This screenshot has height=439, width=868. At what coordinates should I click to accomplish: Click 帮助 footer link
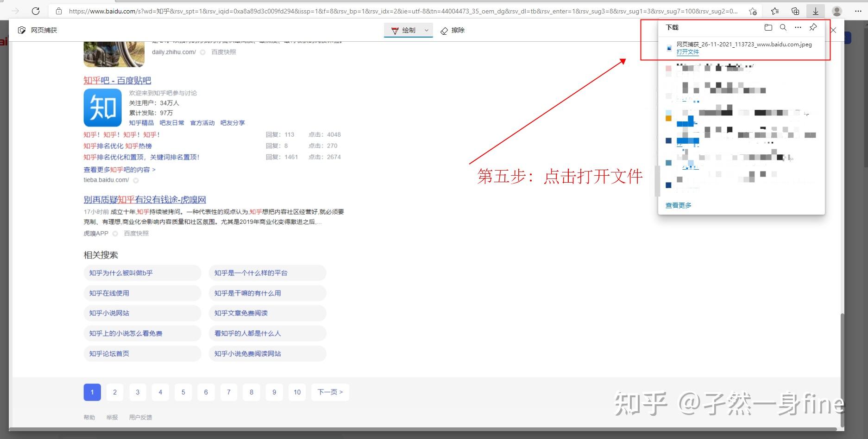click(89, 417)
